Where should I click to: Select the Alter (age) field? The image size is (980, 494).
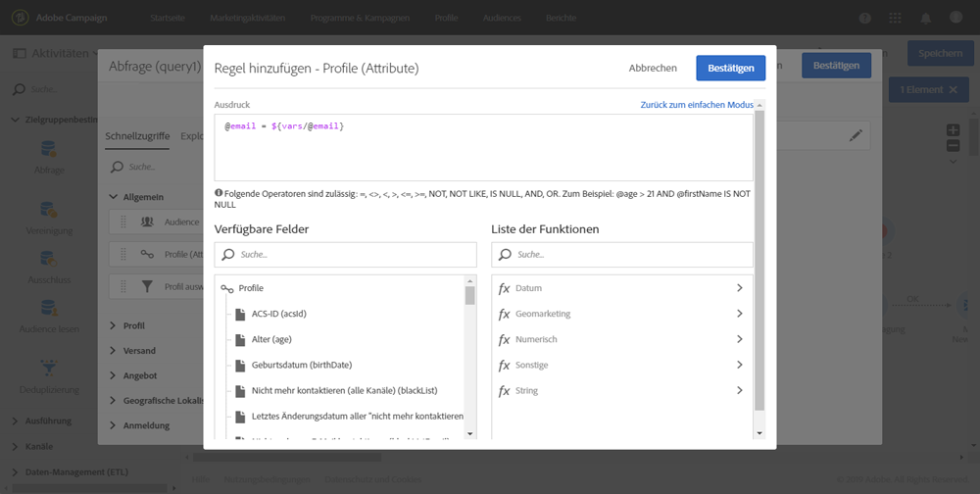tap(269, 339)
